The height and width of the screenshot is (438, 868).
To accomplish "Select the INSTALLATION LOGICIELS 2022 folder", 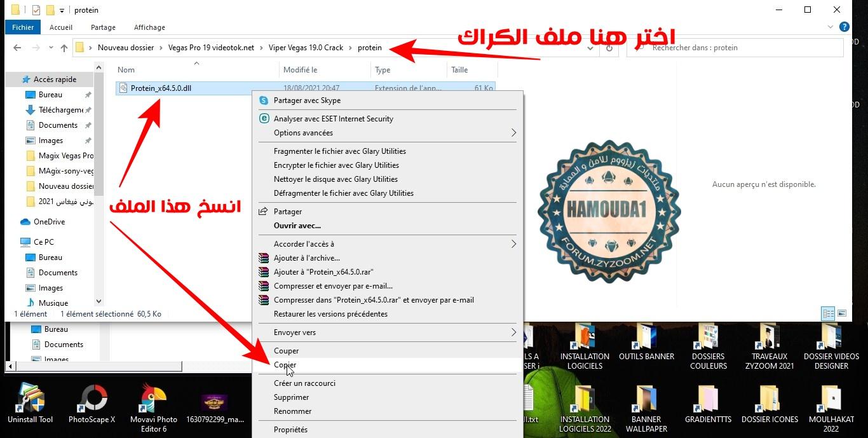I will pos(585,409).
